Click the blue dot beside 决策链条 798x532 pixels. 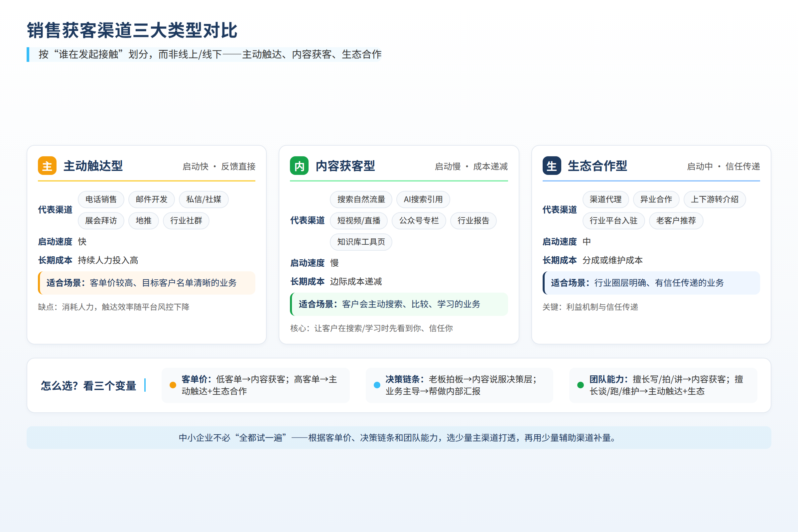[377, 385]
